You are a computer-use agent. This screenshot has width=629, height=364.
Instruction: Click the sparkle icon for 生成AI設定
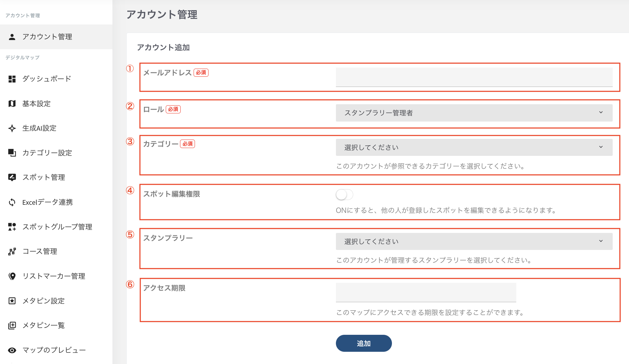(x=12, y=128)
